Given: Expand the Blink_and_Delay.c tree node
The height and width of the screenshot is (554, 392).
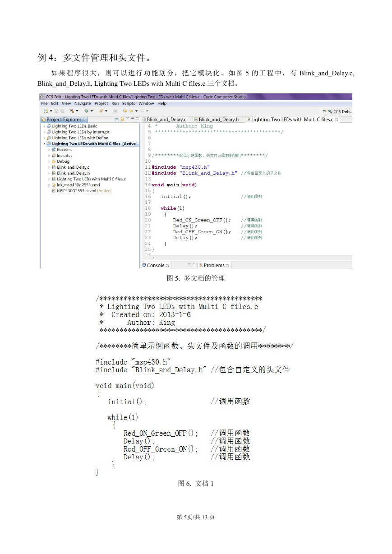Looking at the screenshot, I should click(49, 167).
